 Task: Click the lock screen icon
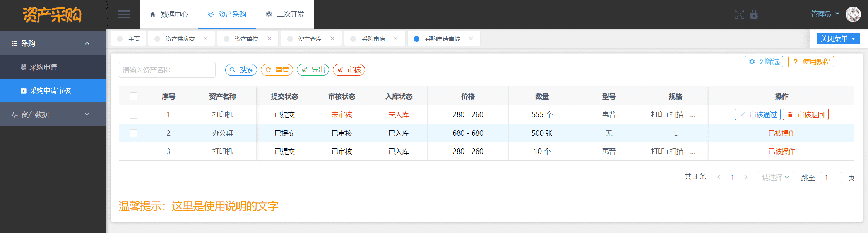(754, 15)
